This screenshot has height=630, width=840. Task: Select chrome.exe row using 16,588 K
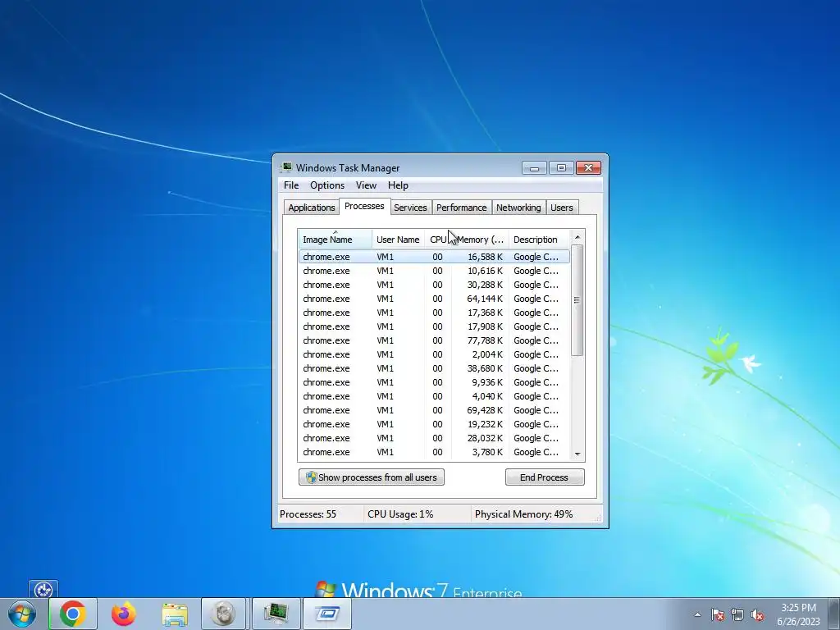click(434, 257)
